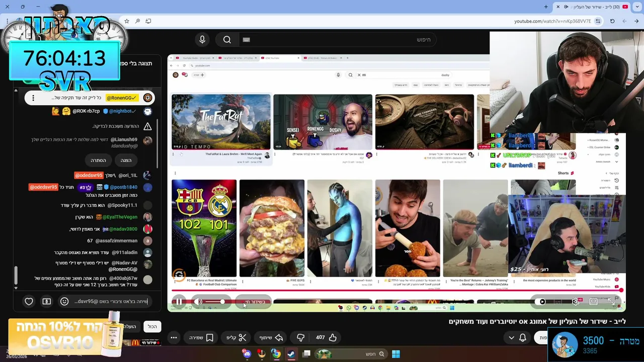Click the voice search microphone icon
Image resolution: width=644 pixels, height=362 pixels.
pos(202,40)
